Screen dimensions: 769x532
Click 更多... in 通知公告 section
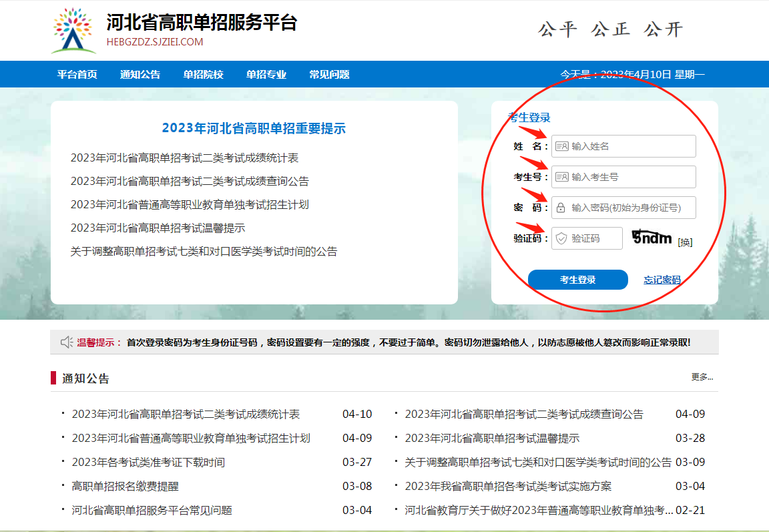click(x=702, y=377)
